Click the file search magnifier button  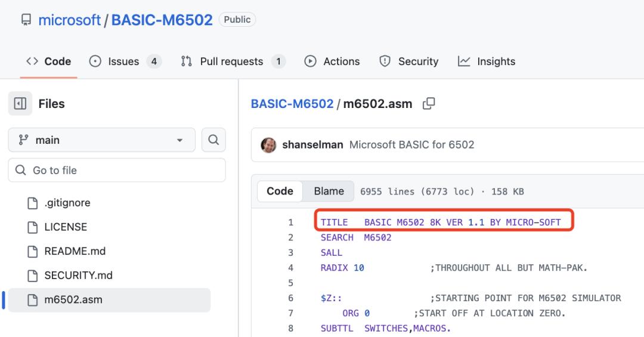point(213,140)
